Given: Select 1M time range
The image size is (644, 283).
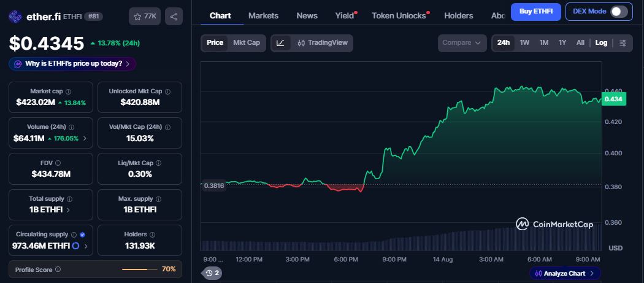Looking at the screenshot, I should tap(544, 43).
